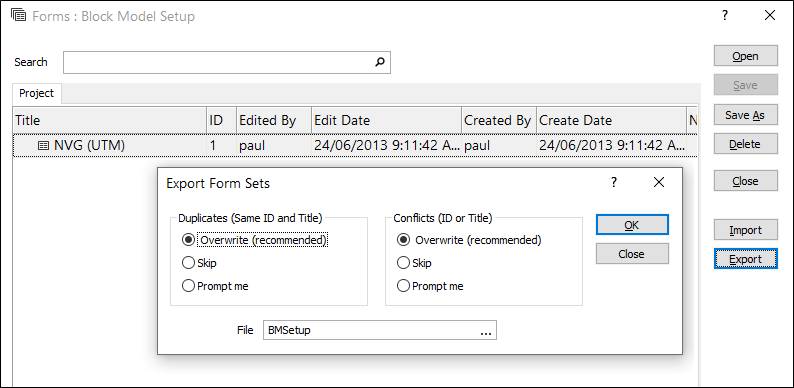Open file browser with ellipsis button
Image resolution: width=794 pixels, height=388 pixels.
click(486, 330)
